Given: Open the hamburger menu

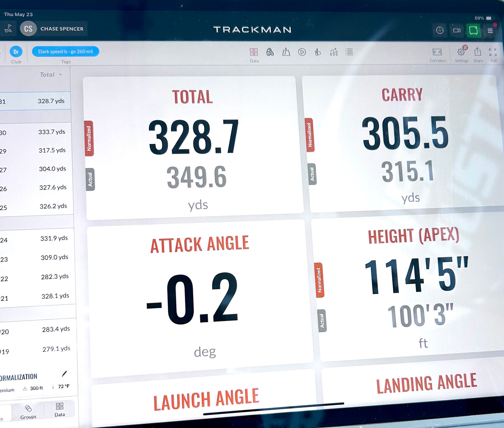Looking at the screenshot, I should (x=490, y=31).
